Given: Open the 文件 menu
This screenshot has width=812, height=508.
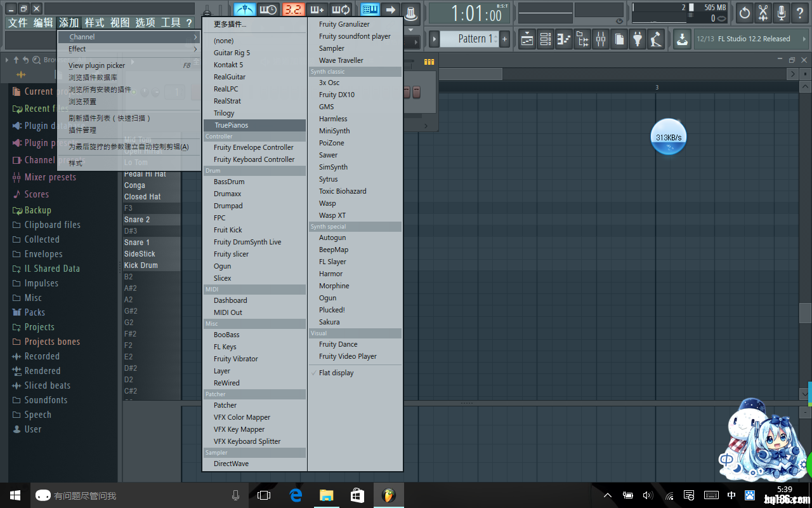Looking at the screenshot, I should (x=18, y=23).
